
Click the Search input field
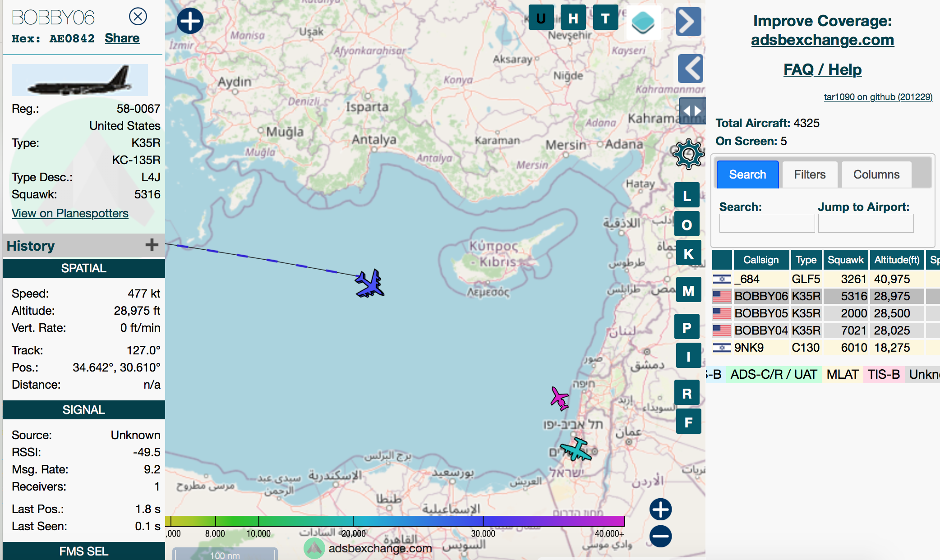coord(767,223)
